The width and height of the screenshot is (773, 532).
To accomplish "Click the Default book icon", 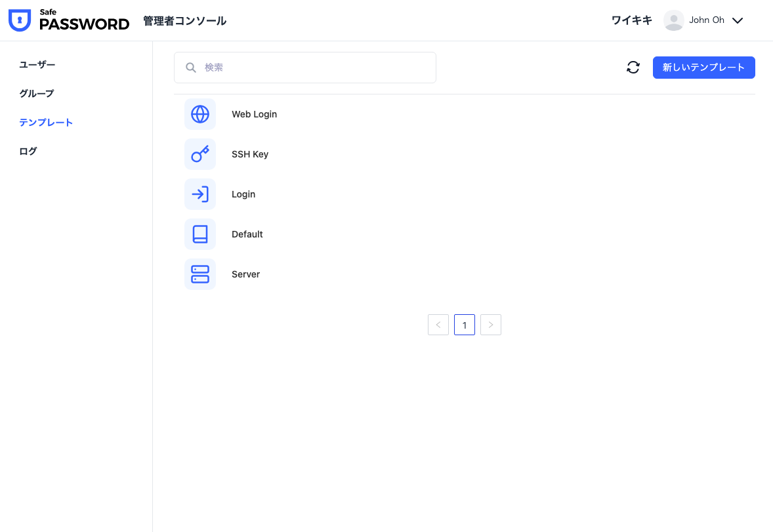I will [x=200, y=234].
